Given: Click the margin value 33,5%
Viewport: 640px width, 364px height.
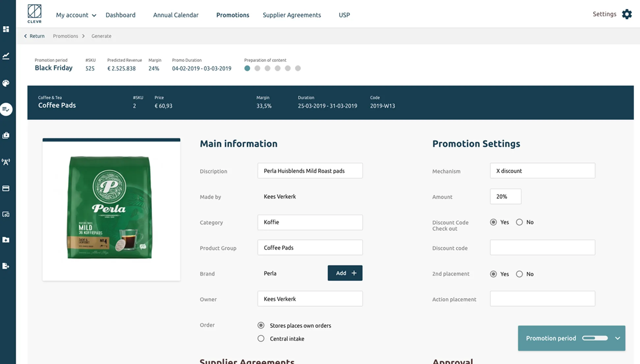Looking at the screenshot, I should pos(264,106).
